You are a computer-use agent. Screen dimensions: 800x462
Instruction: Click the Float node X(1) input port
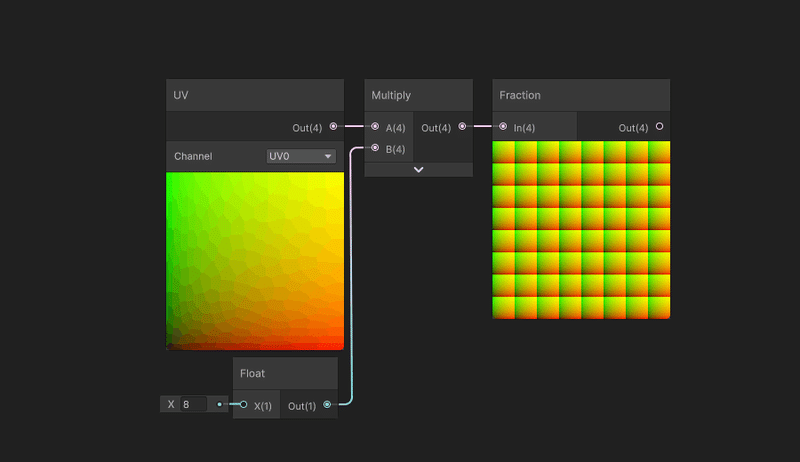[243, 404]
